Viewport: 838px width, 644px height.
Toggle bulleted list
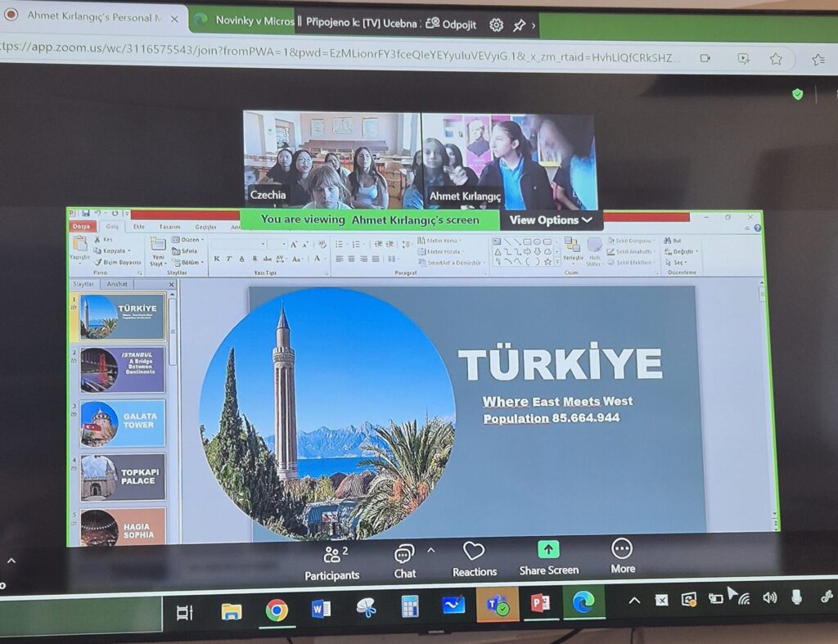tap(340, 244)
